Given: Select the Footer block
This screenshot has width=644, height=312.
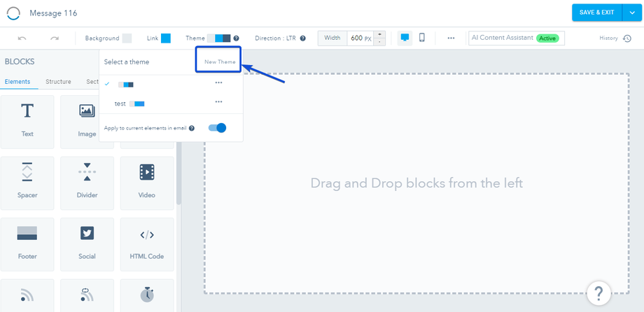Looking at the screenshot, I should point(27,244).
